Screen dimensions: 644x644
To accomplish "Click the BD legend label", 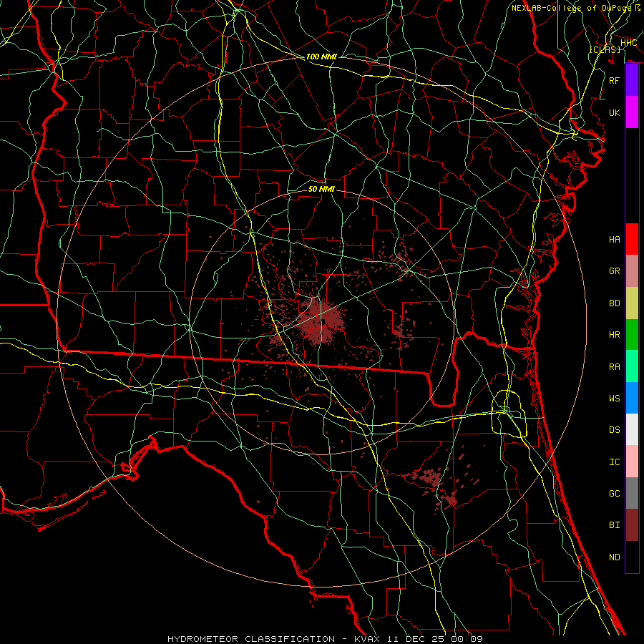I will 615,303.
